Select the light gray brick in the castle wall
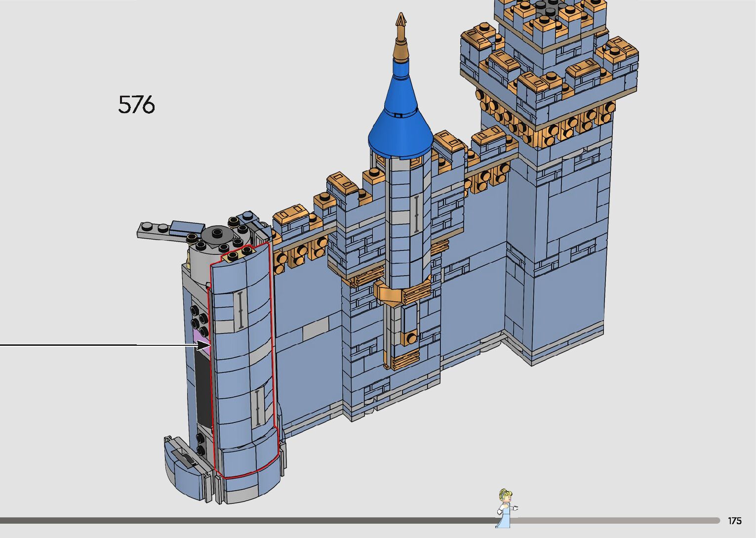 315,329
